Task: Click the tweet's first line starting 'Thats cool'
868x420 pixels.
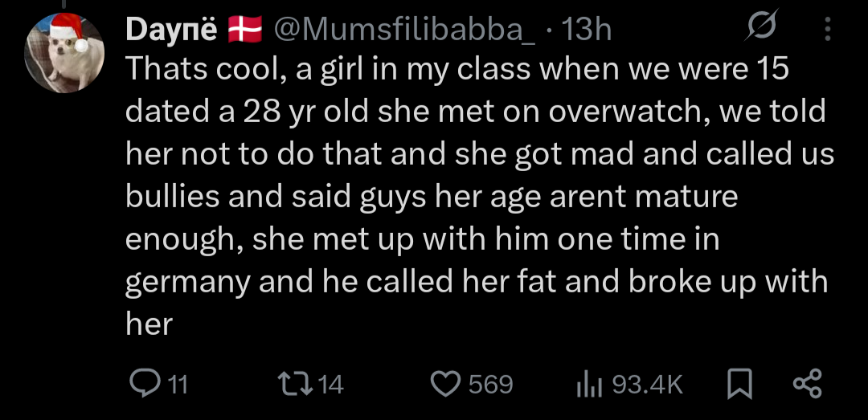Action: 457,71
